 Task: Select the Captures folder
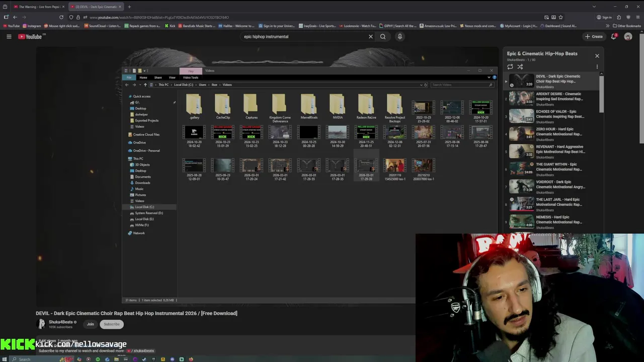(x=251, y=107)
